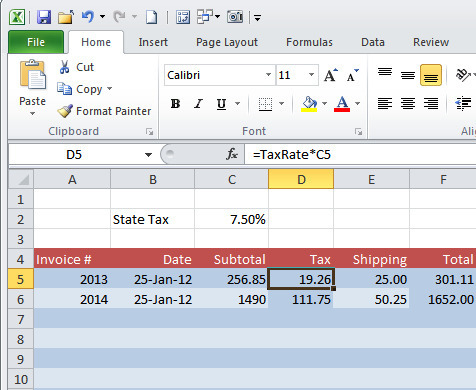
Task: Expand the font color dropdown arrow
Action: click(358, 104)
